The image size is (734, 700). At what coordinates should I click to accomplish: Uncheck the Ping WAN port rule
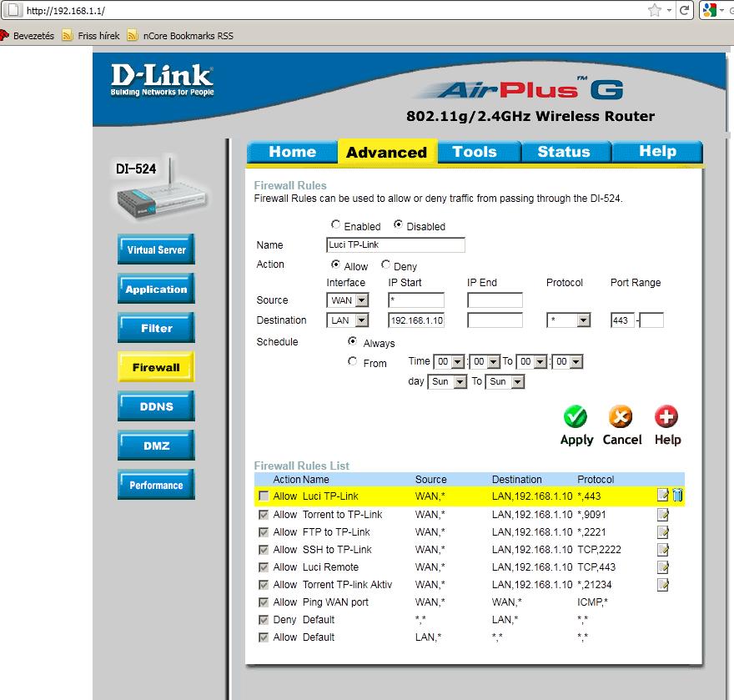coord(264,602)
